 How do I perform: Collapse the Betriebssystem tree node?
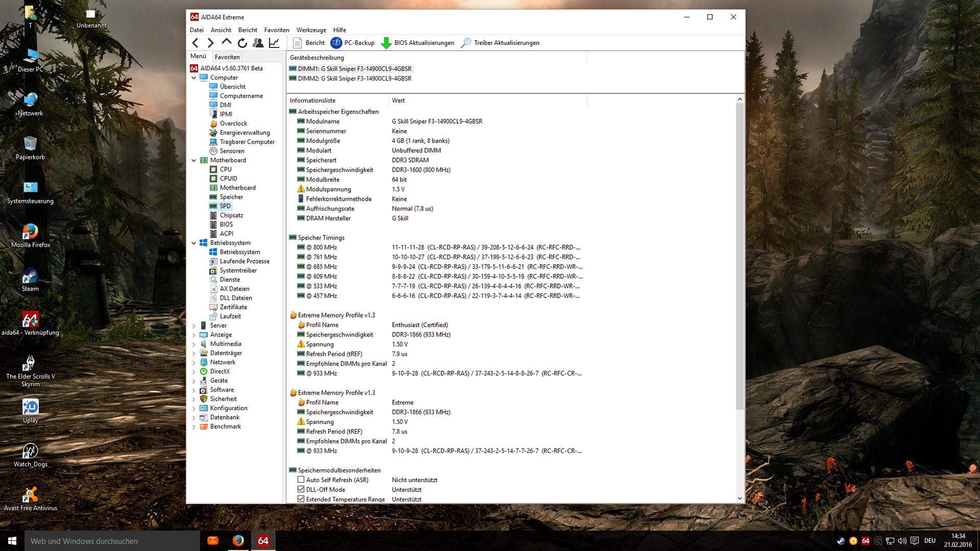coord(194,243)
